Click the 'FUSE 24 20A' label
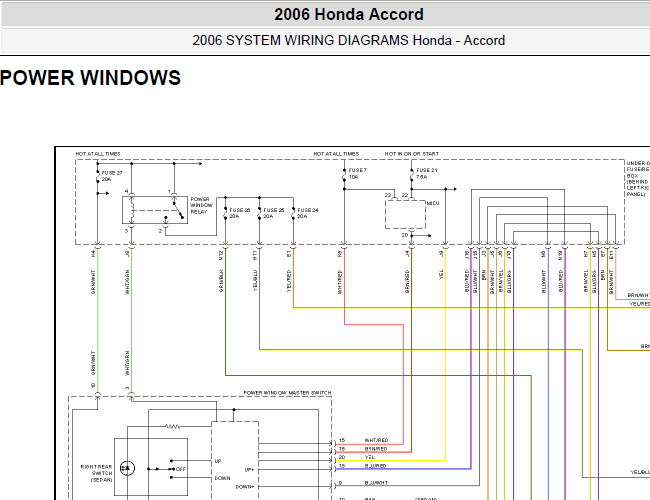This screenshot has height=500, width=650. 308,213
